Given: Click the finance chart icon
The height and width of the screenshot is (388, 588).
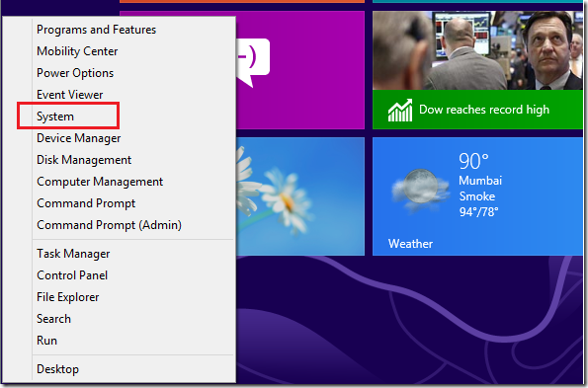Looking at the screenshot, I should coord(400,111).
